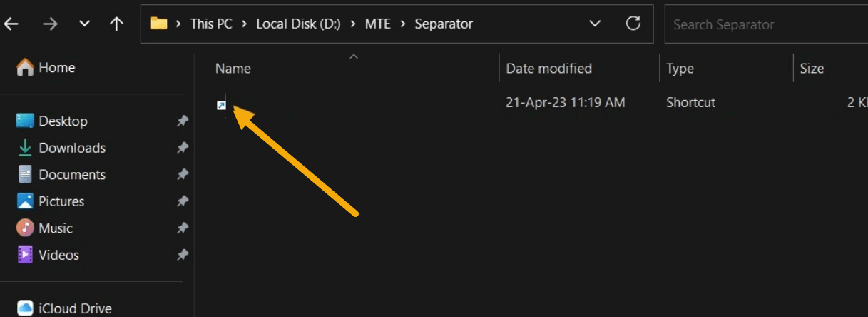Screen dimensions: 868x317
Task: Refresh the Separator folder view
Action: pos(633,24)
